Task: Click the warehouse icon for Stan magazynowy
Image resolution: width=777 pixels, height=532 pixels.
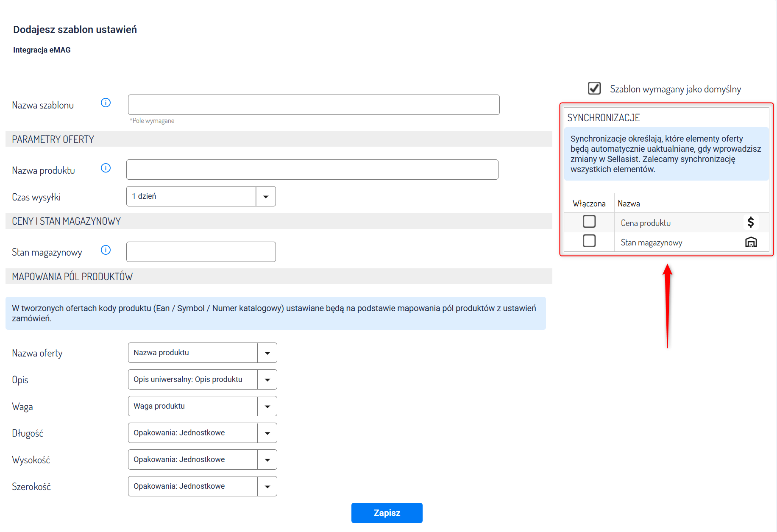Action: [750, 242]
